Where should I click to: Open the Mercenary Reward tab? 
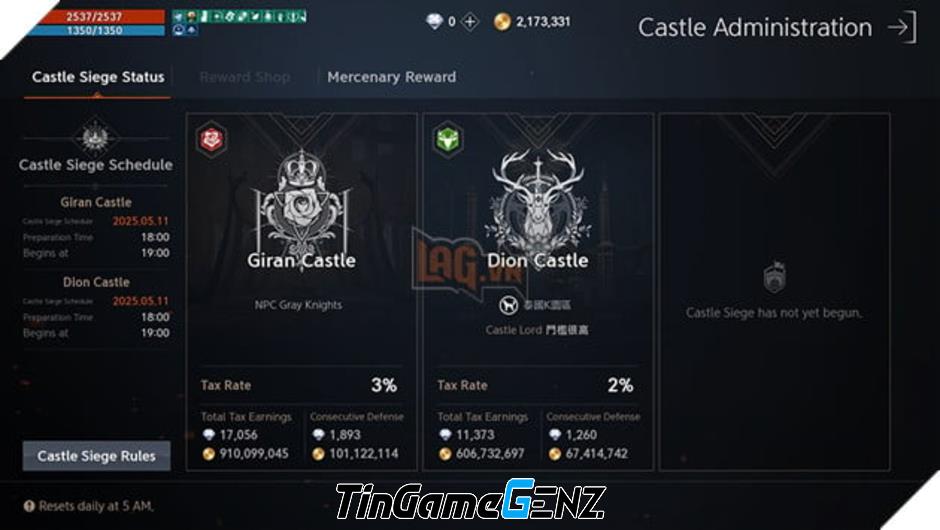391,77
